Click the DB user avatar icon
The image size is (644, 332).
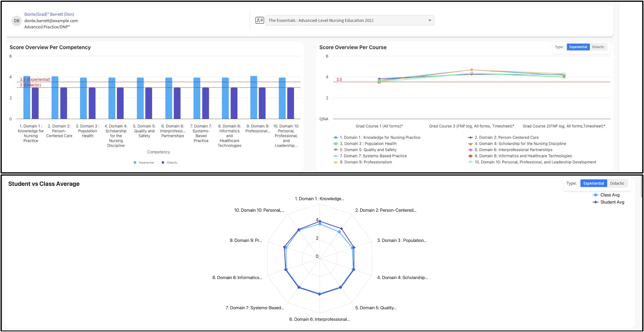pyautogui.click(x=17, y=21)
